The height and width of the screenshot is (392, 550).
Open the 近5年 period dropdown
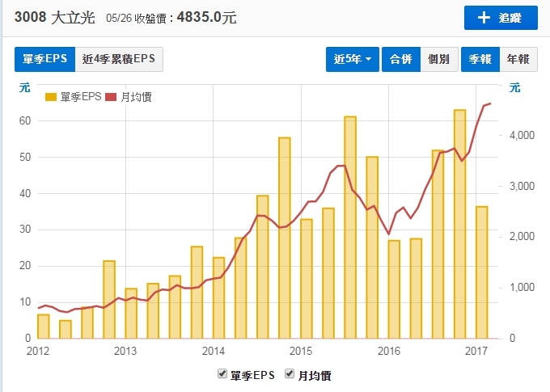352,59
